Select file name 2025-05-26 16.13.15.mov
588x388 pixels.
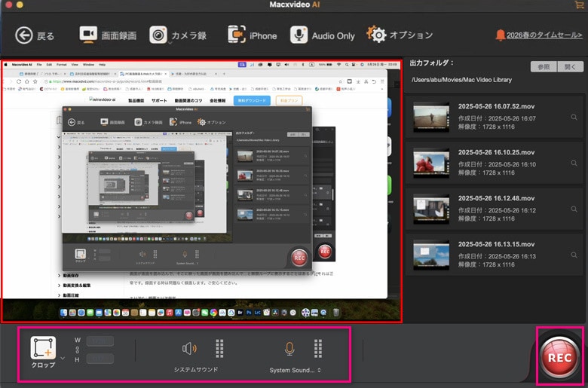tap(496, 244)
